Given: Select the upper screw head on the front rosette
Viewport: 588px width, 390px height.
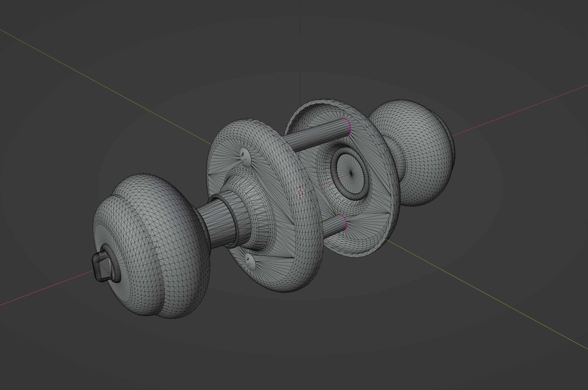Looking at the screenshot, I should (245, 158).
